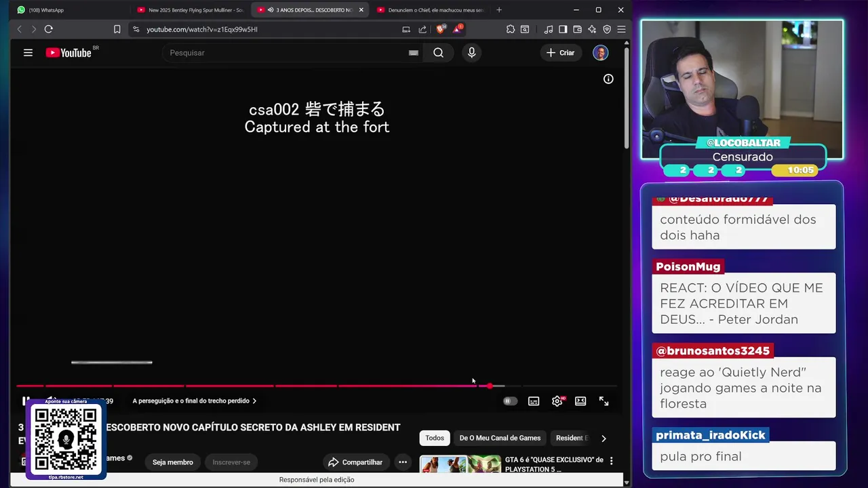868x488 pixels.
Task: Click the 'pula pro final' chat message
Action: [x=743, y=457]
